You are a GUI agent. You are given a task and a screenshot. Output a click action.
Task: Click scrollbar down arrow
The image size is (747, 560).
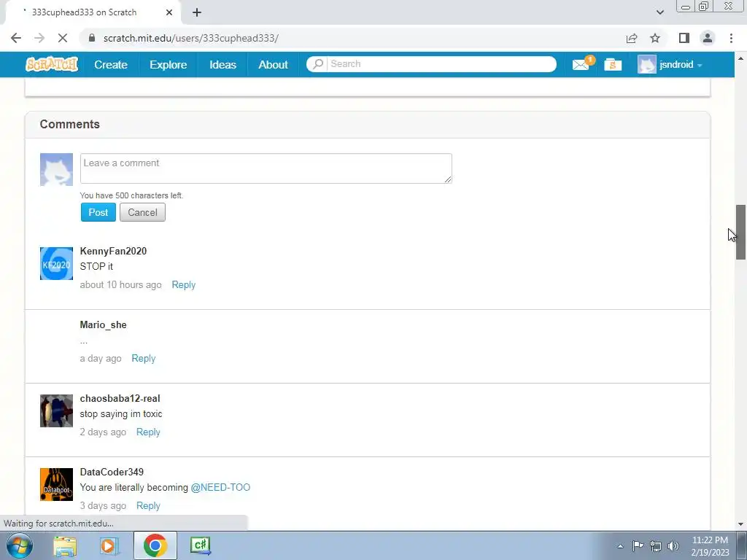tap(740, 524)
